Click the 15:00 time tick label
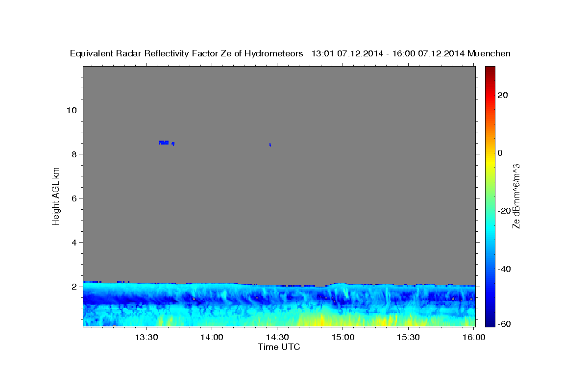 click(343, 337)
